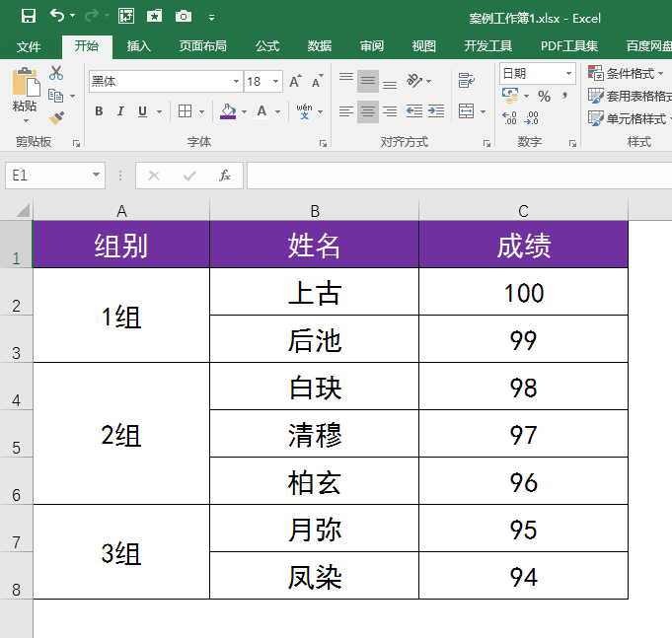672x638 pixels.
Task: Open the 黑体 font name dropdown
Action: [236, 82]
